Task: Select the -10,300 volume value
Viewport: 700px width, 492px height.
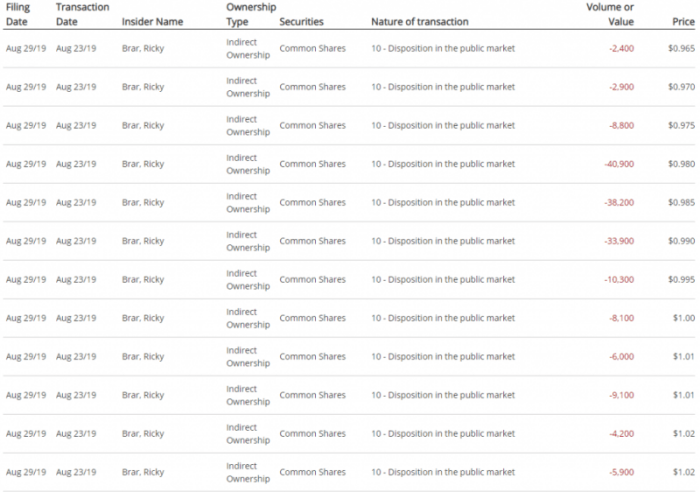Action: pyautogui.click(x=619, y=279)
